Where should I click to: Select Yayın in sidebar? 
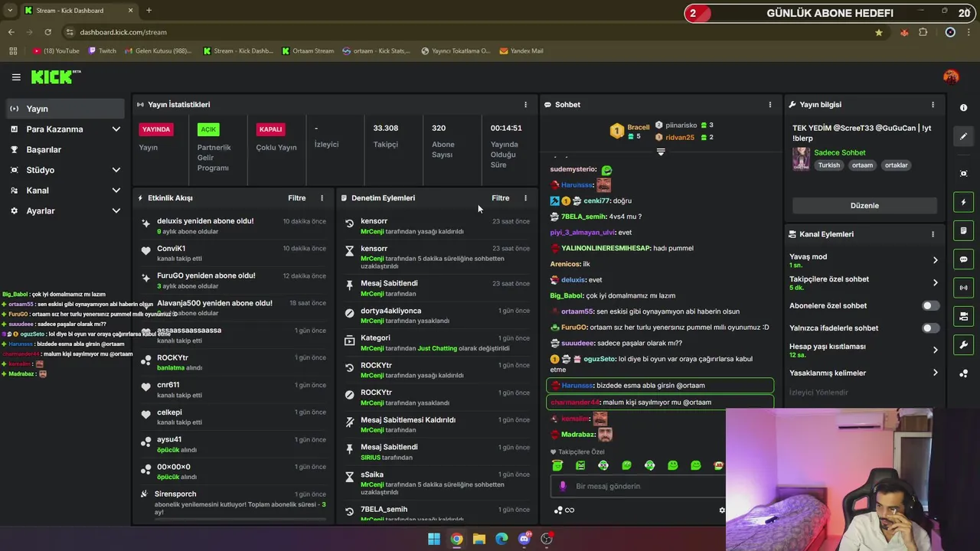tap(65, 109)
